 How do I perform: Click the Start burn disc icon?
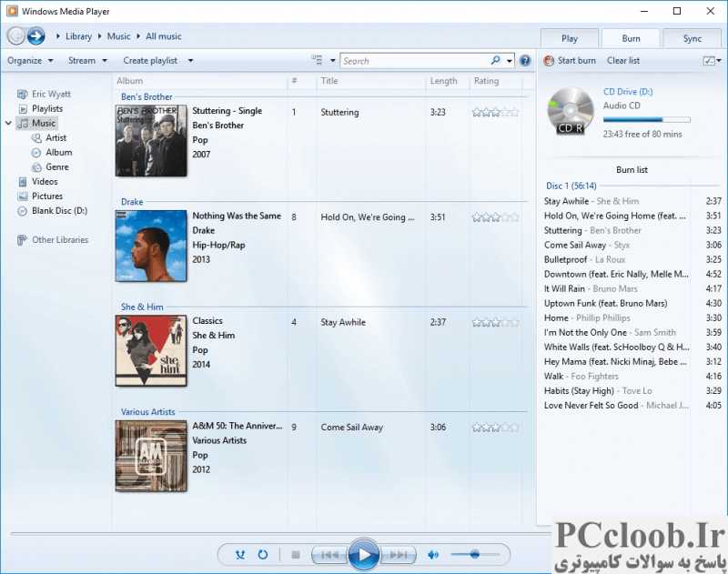pos(549,61)
